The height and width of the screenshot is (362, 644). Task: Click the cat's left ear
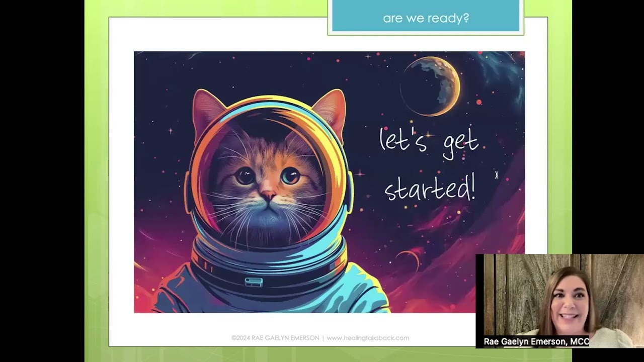point(207,111)
